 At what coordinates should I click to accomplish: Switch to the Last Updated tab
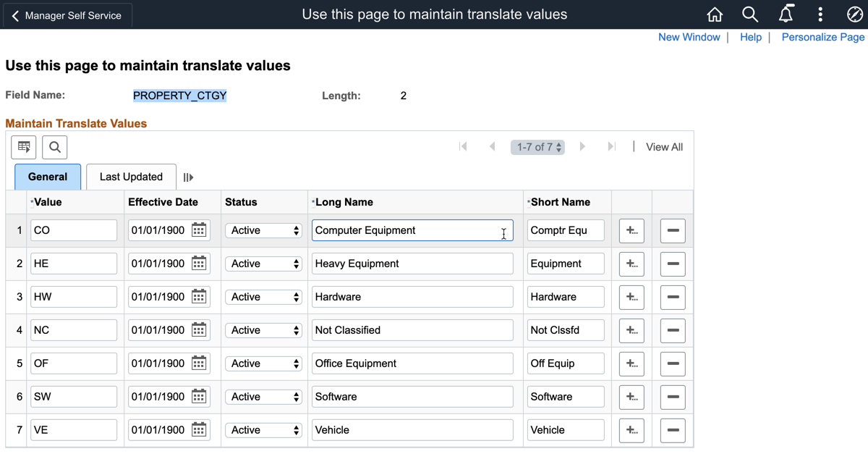tap(131, 177)
